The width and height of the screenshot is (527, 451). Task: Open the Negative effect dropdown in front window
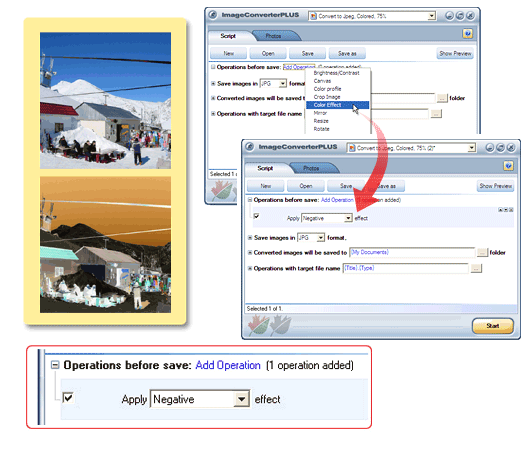(x=348, y=218)
